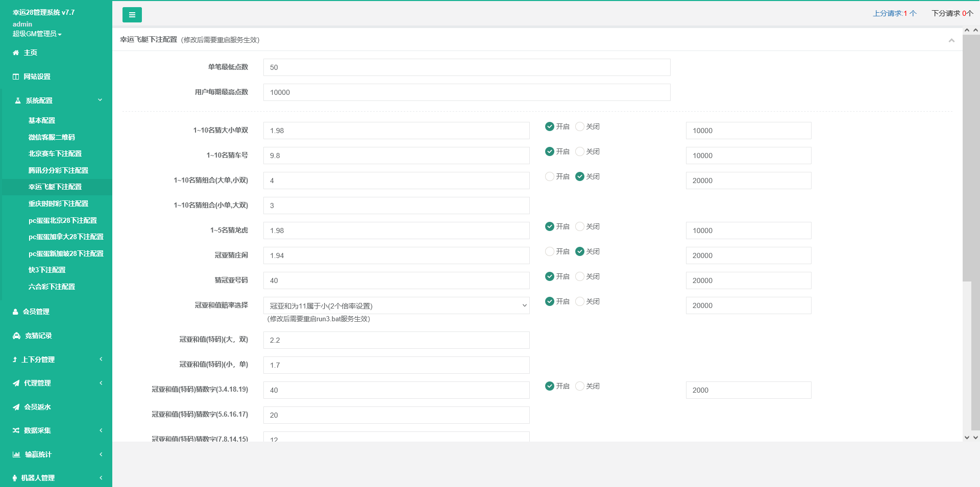Focus the 冠亚和值(特码)(大, 双) field
Image resolution: width=980 pixels, height=487 pixels.
point(396,340)
